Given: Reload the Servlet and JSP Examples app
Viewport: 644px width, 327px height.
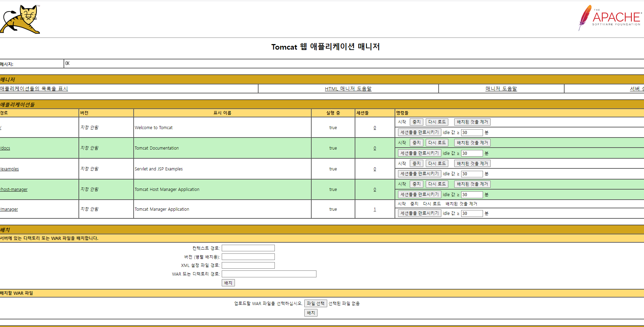Looking at the screenshot, I should (437, 163).
